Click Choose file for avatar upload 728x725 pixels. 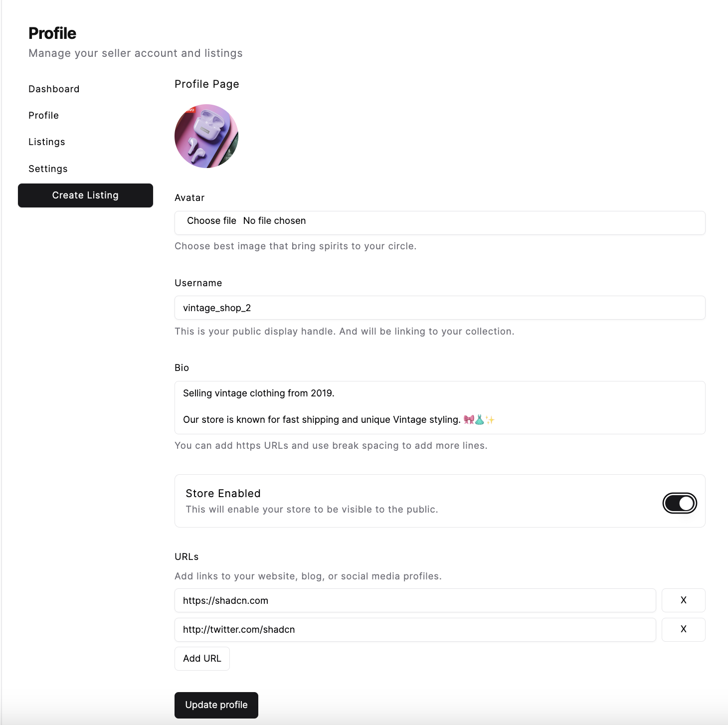click(211, 221)
